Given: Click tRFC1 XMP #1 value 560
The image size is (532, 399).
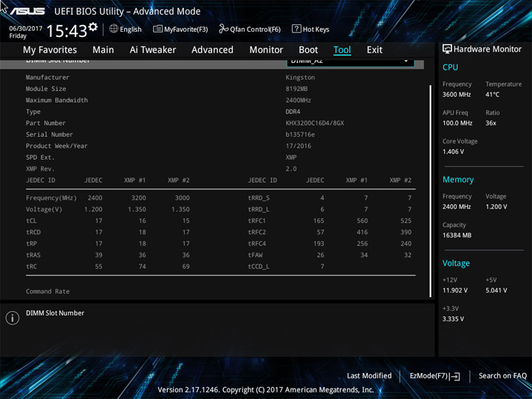Looking at the screenshot, I should (362, 221).
